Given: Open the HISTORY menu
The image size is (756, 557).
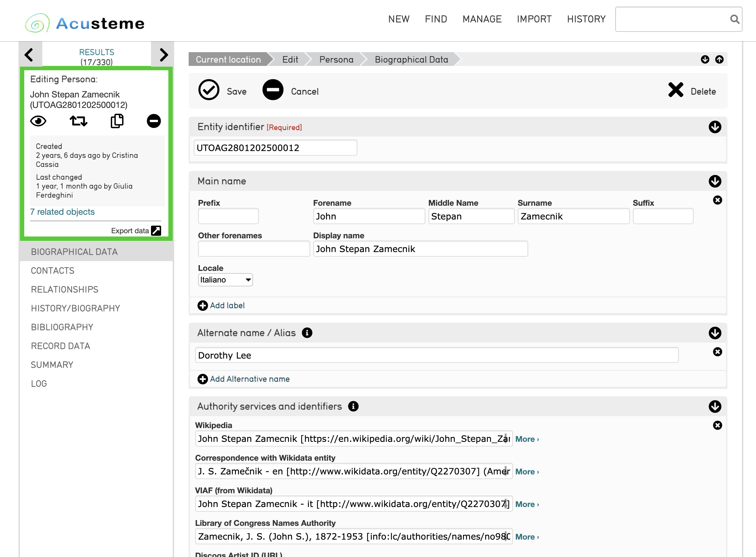Looking at the screenshot, I should click(587, 19).
